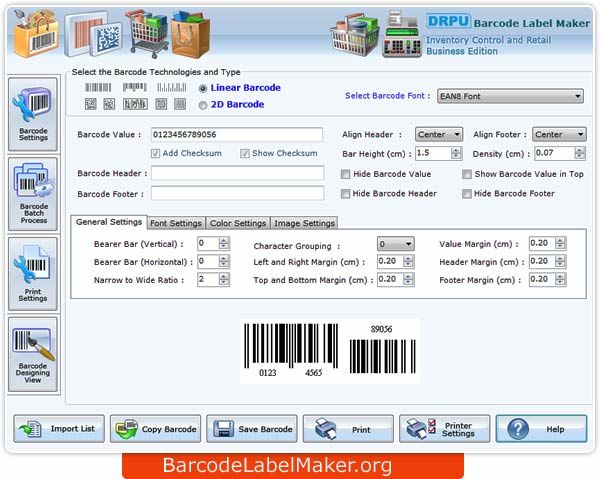
Task: Click the fifth 2D barcode sample icon
Action: click(180, 104)
